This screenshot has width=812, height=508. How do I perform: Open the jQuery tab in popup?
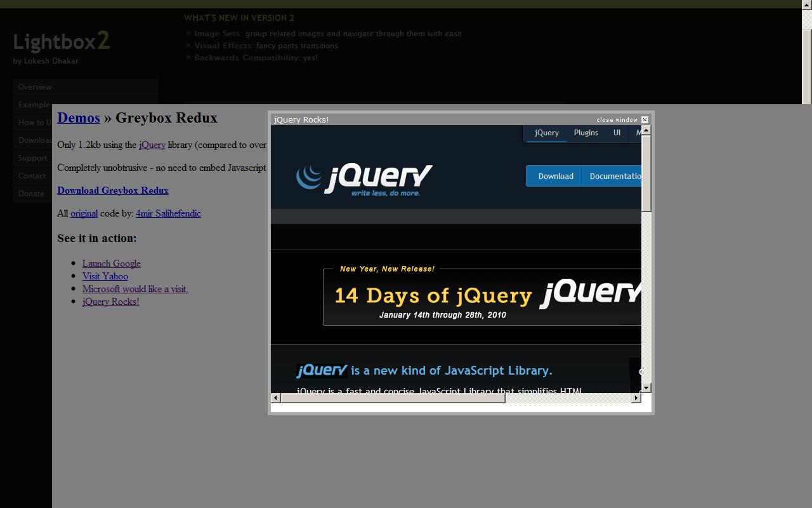[x=547, y=133]
